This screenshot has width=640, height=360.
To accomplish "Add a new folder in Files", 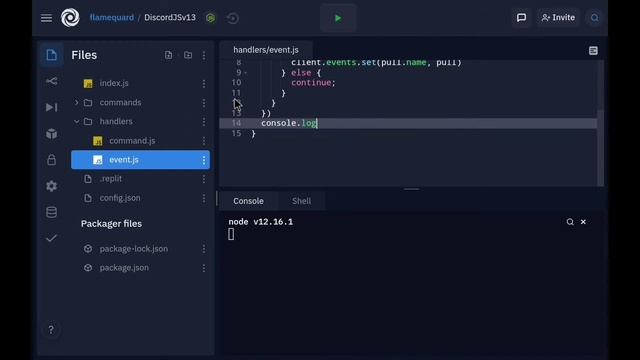I will [x=188, y=55].
